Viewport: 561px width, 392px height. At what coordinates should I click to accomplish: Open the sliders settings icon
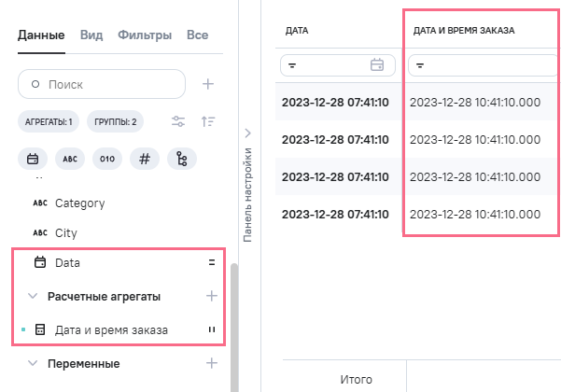[178, 121]
